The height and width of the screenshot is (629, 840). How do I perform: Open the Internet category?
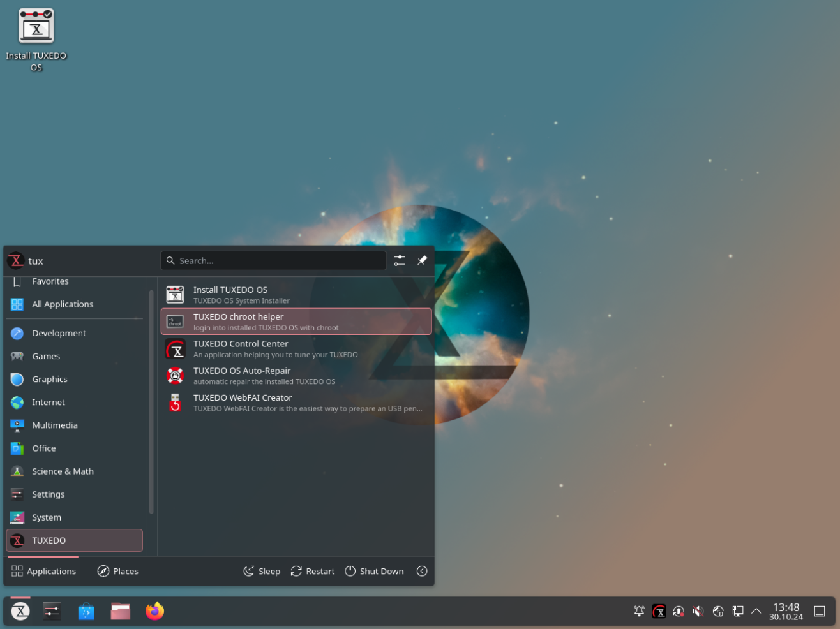pos(75,402)
